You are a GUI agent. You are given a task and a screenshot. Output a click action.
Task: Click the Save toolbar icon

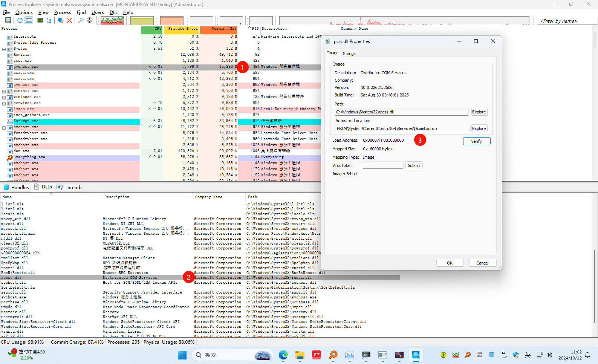point(8,20)
